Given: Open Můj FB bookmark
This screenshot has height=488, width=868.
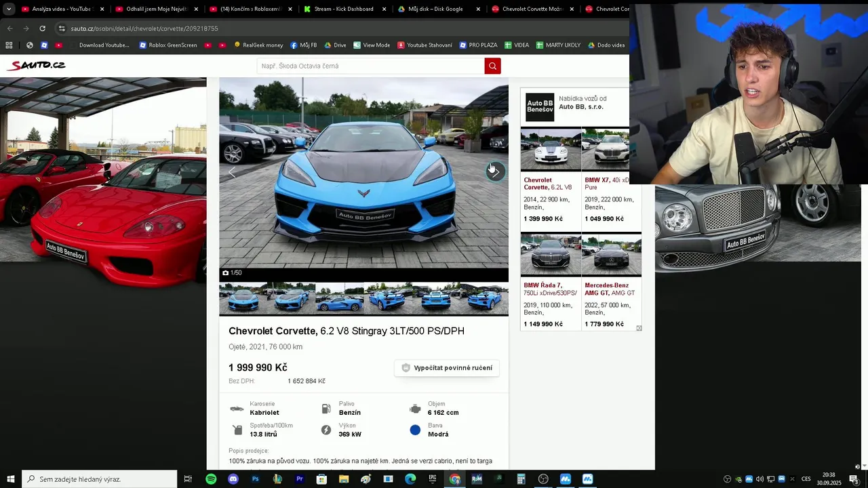Looking at the screenshot, I should click(x=303, y=45).
